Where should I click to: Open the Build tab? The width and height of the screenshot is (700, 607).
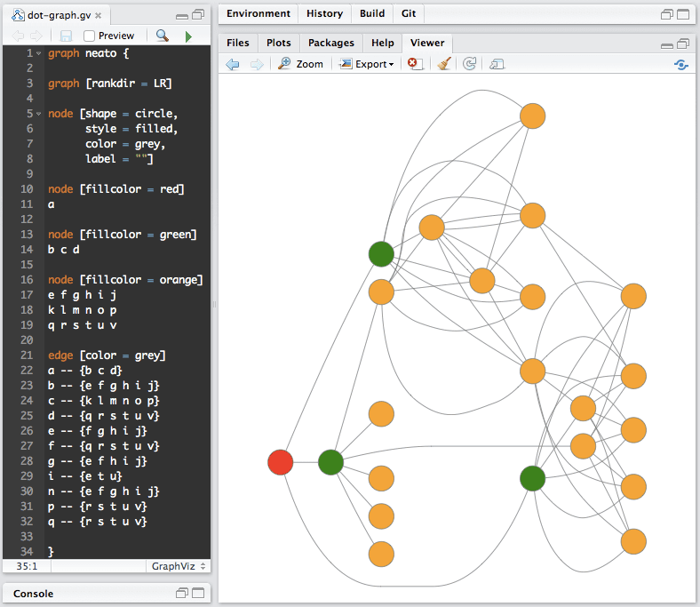point(372,14)
